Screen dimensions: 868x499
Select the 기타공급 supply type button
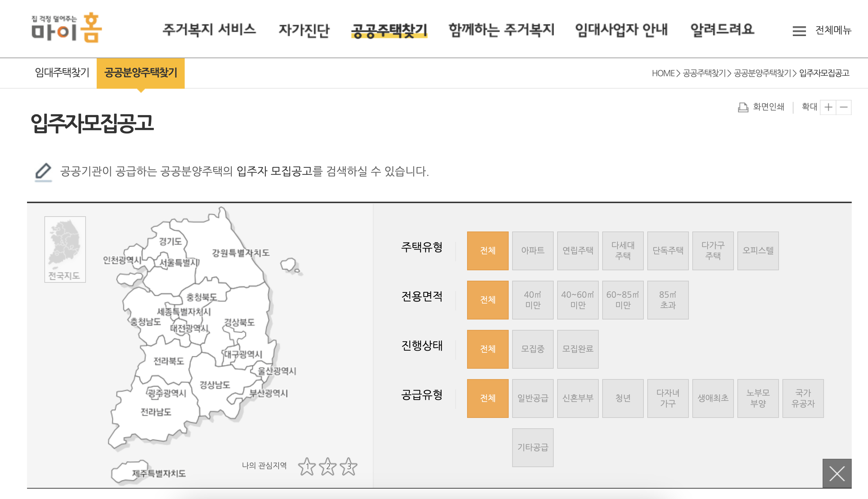tap(533, 447)
